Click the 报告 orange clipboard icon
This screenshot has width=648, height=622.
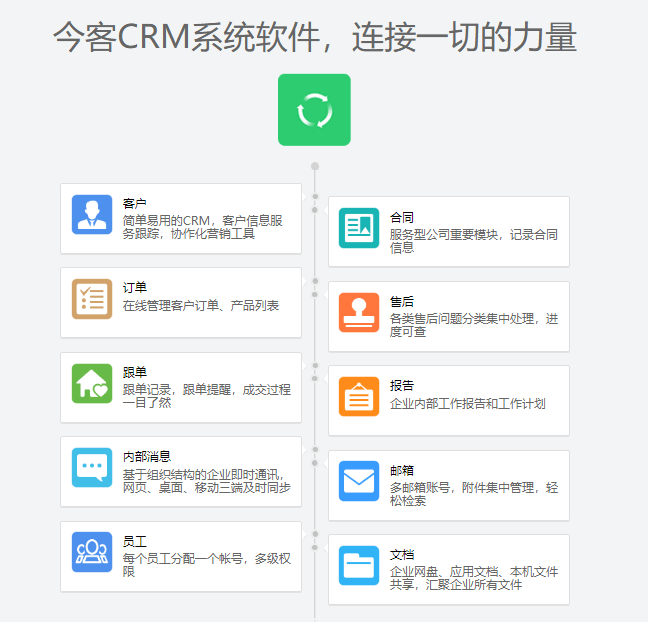pyautogui.click(x=359, y=396)
